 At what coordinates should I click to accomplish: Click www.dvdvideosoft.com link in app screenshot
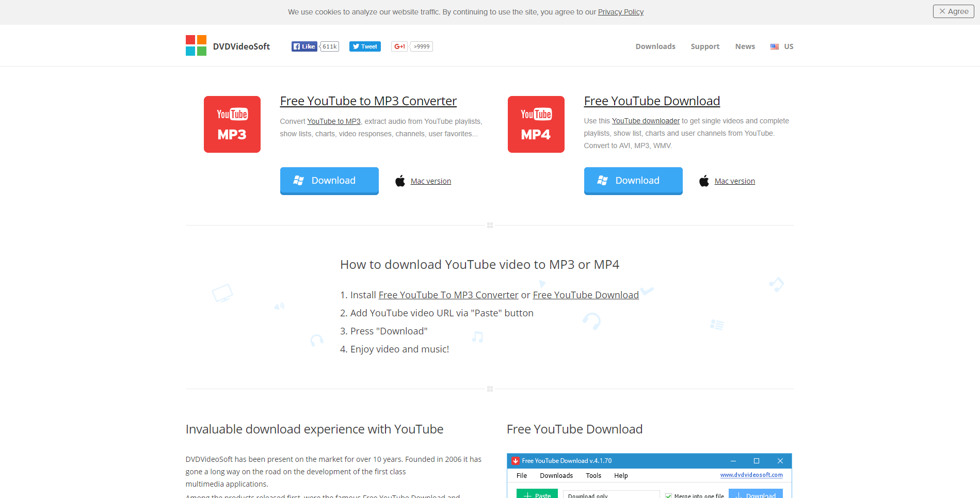pyautogui.click(x=751, y=475)
